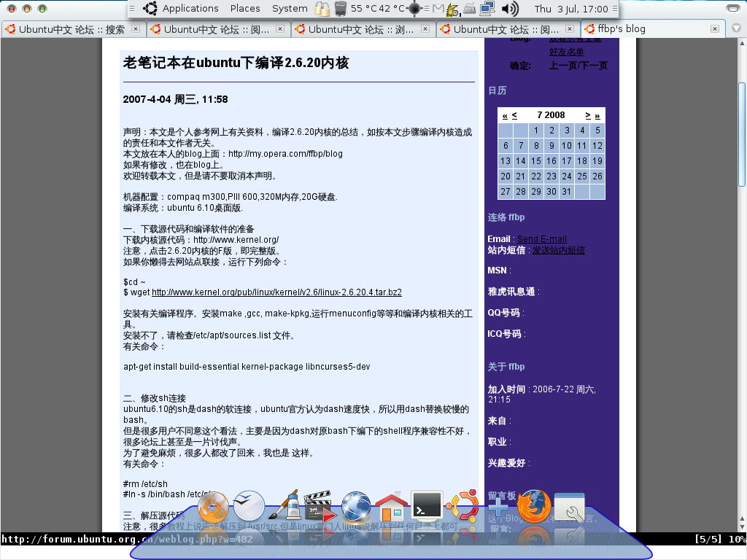Click the 关于 ffbp sidebar heading

pos(506,367)
